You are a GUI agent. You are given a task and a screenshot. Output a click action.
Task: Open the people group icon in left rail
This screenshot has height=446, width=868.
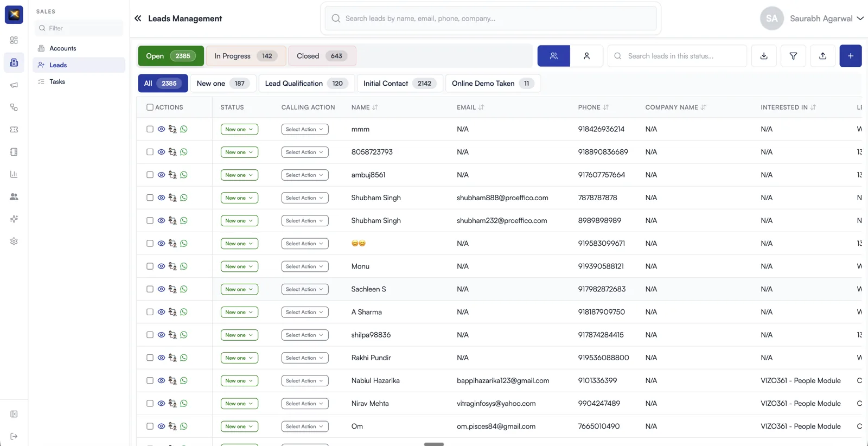click(14, 196)
